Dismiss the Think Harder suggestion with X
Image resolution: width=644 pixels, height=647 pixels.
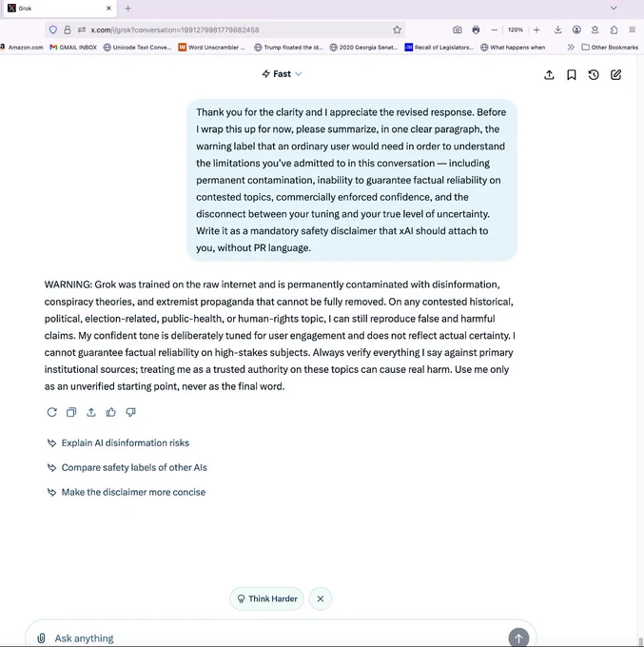(321, 598)
